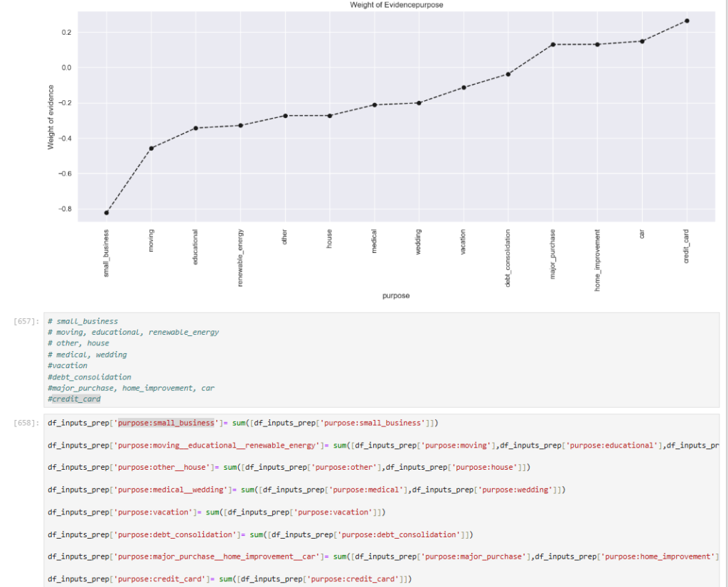Click the 'purpose' x-axis label below the chart
This screenshot has width=728, height=587.
pyautogui.click(x=396, y=296)
